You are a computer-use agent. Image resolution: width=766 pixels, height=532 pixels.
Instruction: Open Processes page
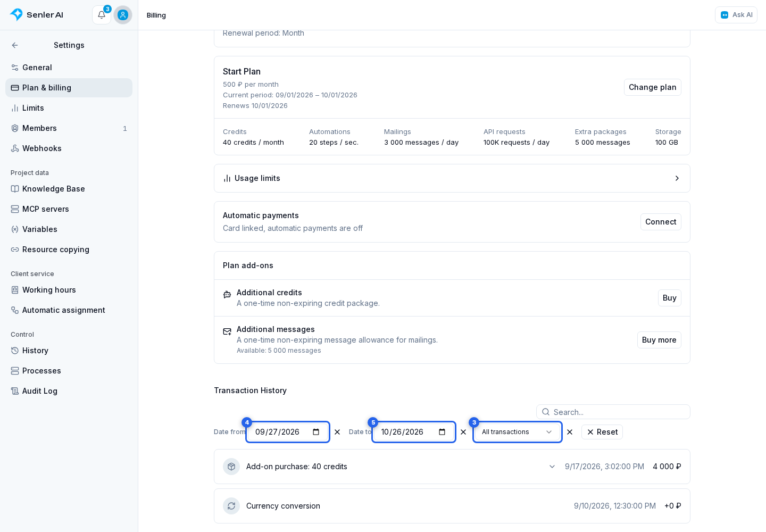click(69, 371)
